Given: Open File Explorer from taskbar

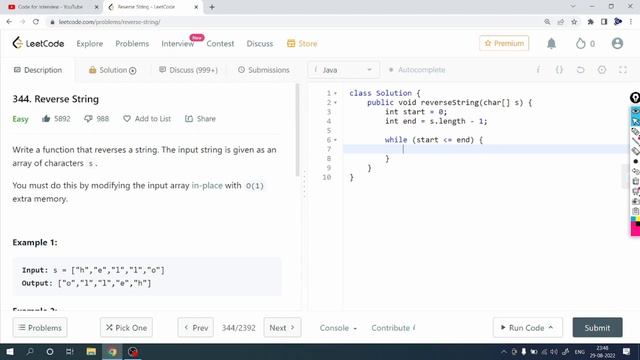Looking at the screenshot, I should tap(91, 351).
